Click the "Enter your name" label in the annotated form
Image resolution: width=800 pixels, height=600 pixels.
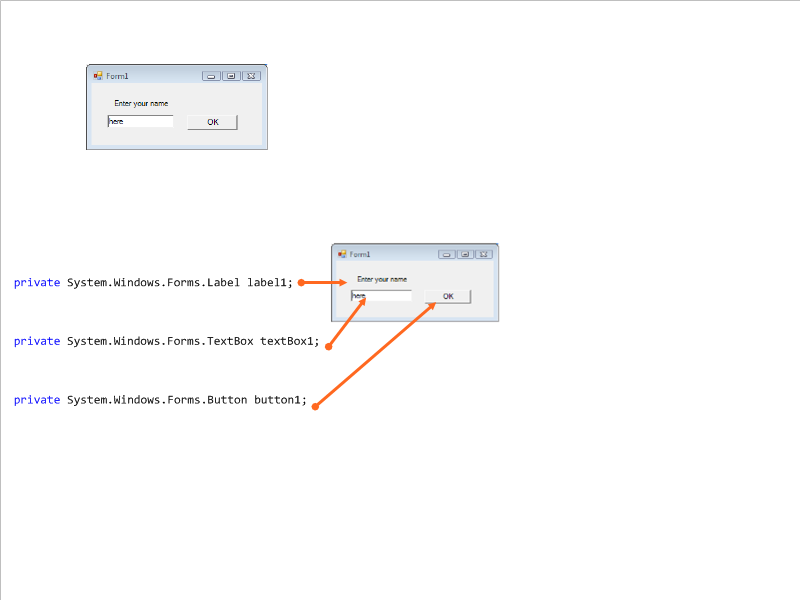382,279
